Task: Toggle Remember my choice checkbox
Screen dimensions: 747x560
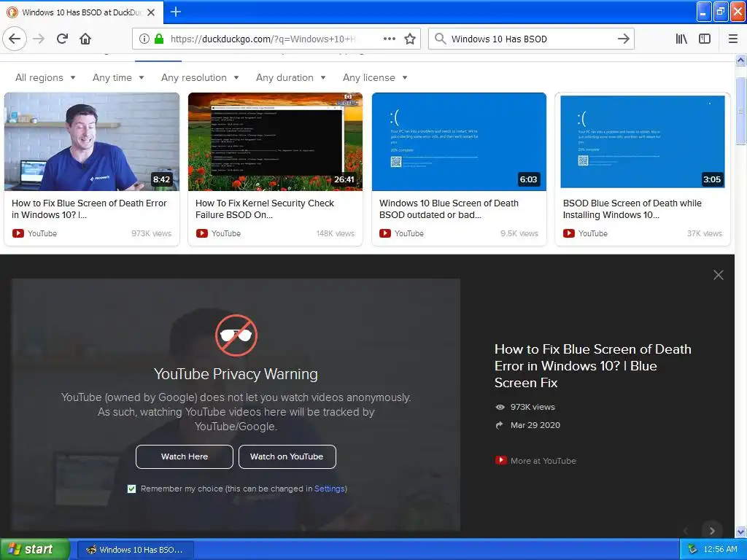Action: pos(131,489)
